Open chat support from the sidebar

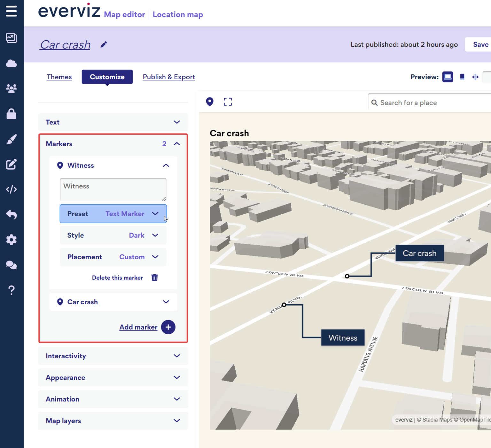12,265
